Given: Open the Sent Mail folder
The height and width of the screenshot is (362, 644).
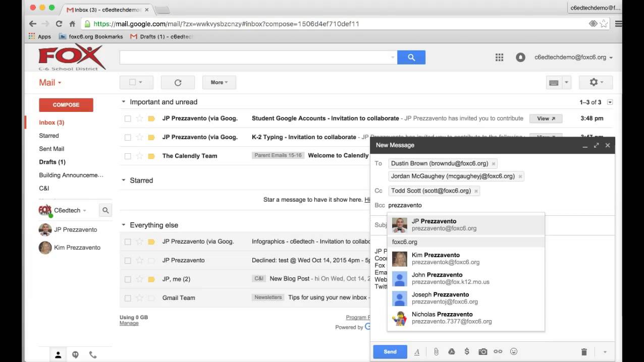Looking at the screenshot, I should (x=51, y=149).
